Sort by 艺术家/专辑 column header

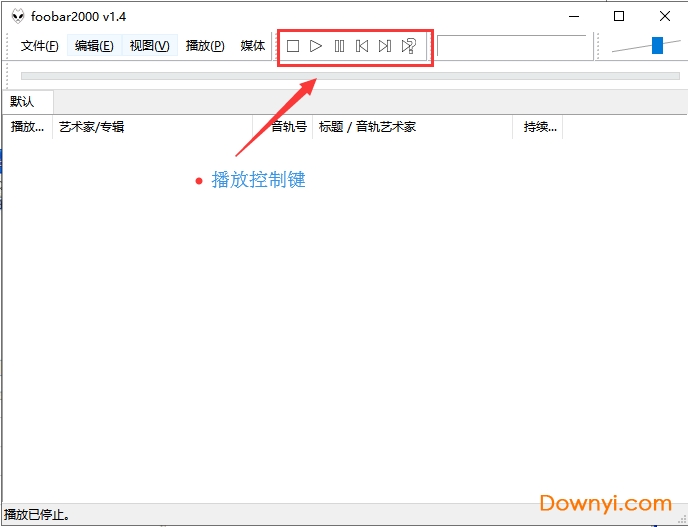[152, 127]
